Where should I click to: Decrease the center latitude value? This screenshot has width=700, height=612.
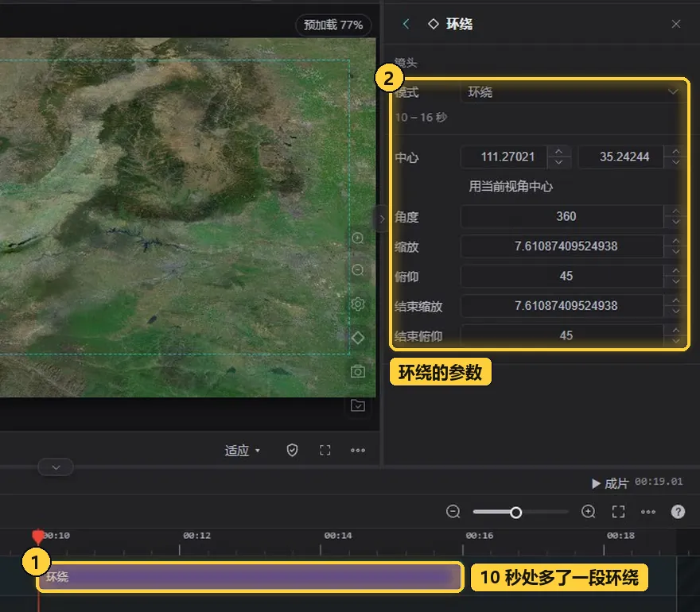pos(675,162)
